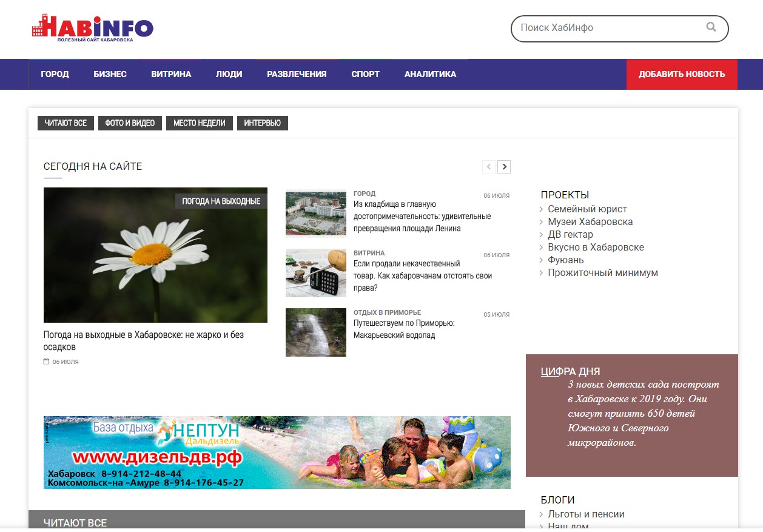Open the Семейный юрист project link
763x532 pixels.
[587, 209]
